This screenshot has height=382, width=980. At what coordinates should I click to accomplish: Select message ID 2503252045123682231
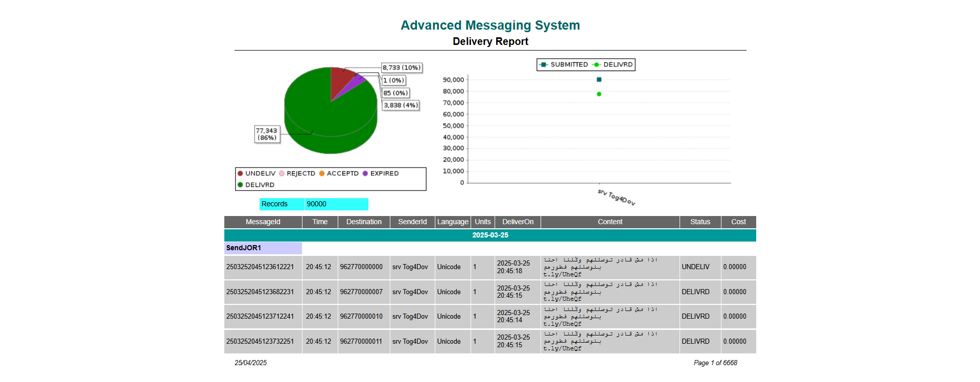(x=260, y=292)
